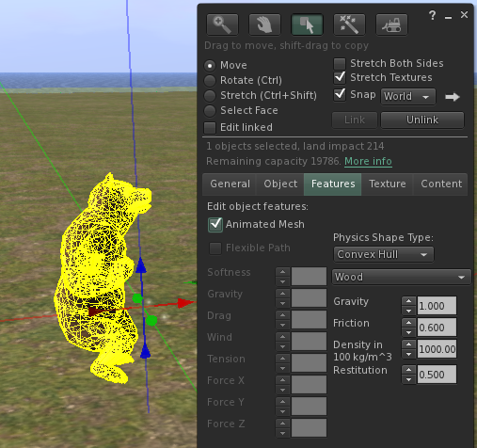477x448 pixels.
Task: Expand the Wood material dropdown
Action: [x=401, y=277]
